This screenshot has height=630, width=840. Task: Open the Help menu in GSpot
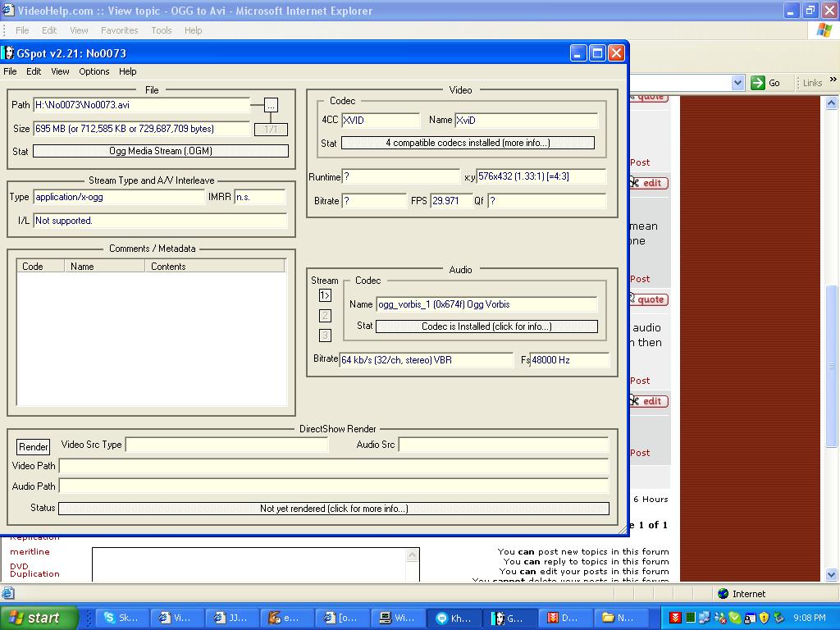click(127, 71)
